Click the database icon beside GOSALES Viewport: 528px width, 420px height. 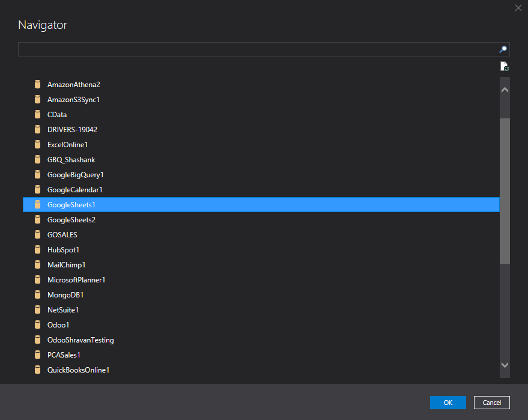tap(38, 234)
